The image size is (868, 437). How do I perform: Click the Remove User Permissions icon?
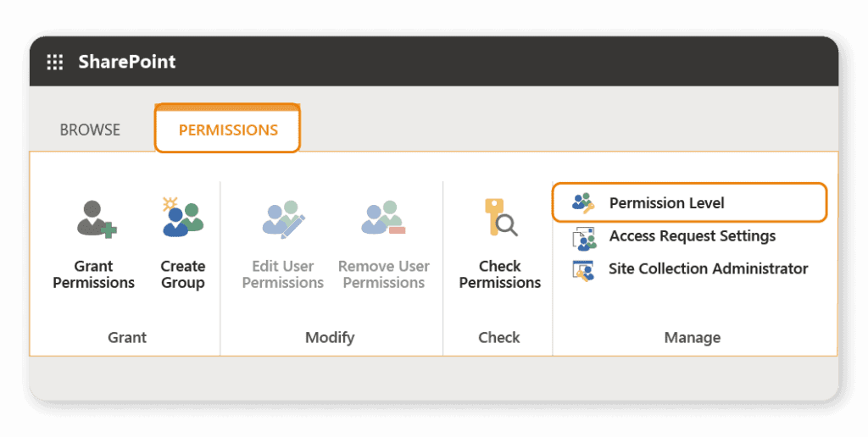coord(383,218)
